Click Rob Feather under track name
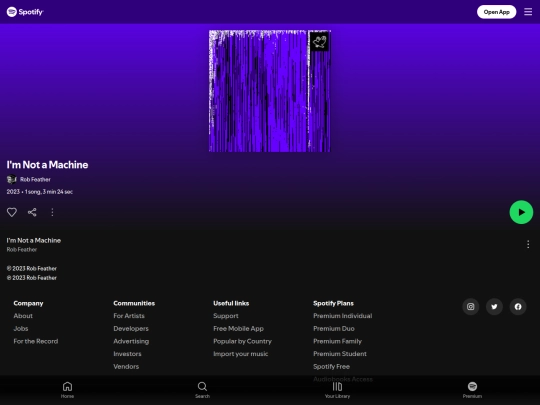 [x=22, y=249]
